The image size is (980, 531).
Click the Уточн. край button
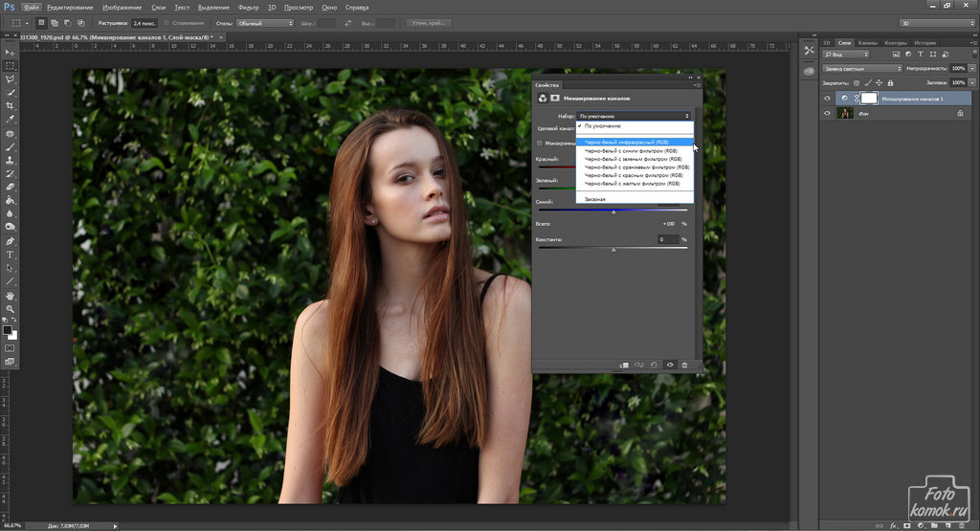(x=428, y=23)
